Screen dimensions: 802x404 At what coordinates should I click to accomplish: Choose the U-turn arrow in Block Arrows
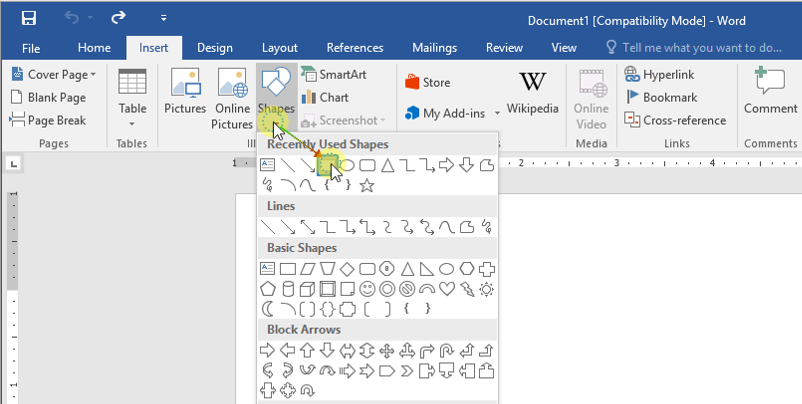pyautogui.click(x=447, y=350)
